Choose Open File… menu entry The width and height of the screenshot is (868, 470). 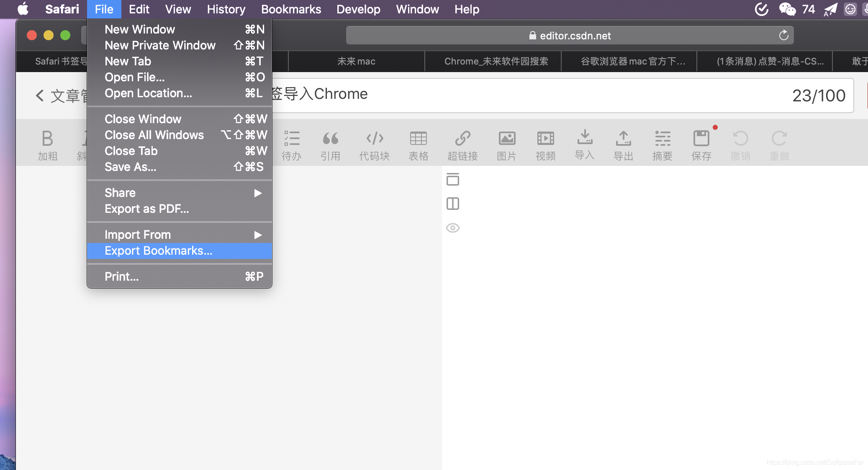(180, 77)
